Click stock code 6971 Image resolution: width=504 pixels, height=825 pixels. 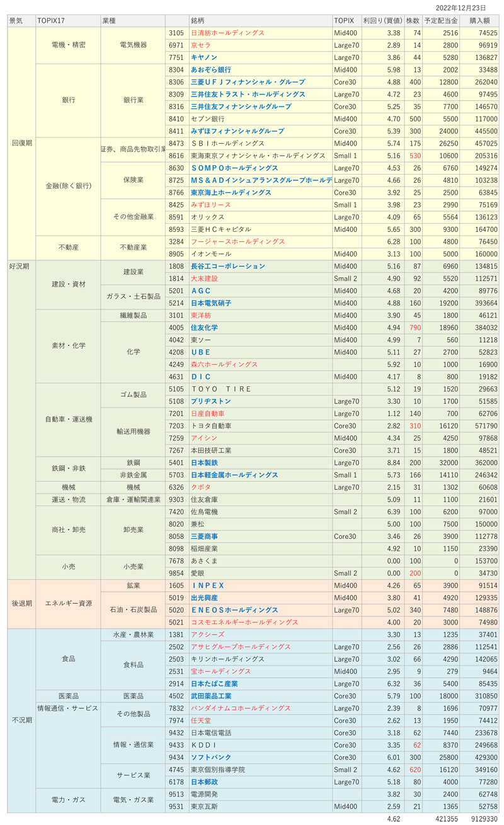177,45
